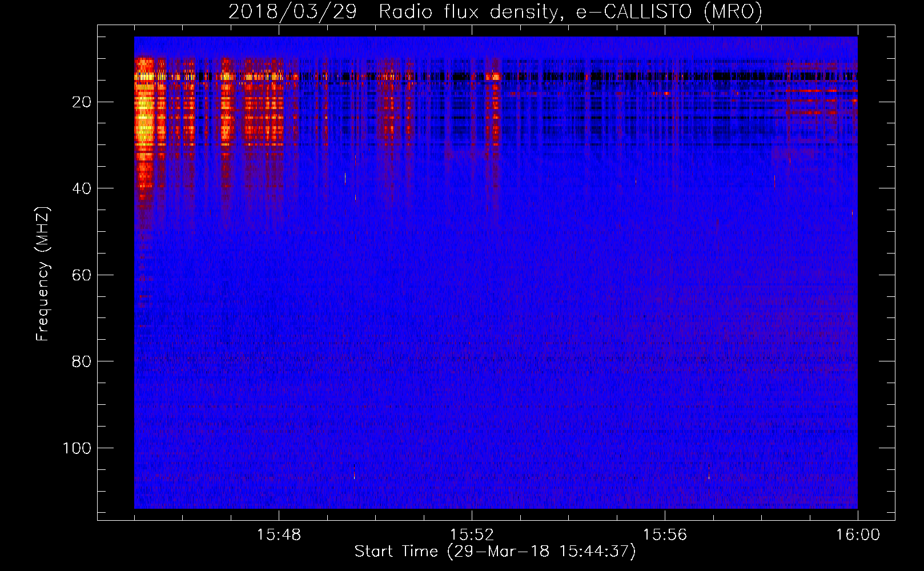
Task: Click the 'Start Time (29-Mar-18 15:44:37)' axis label
Action: click(495, 552)
